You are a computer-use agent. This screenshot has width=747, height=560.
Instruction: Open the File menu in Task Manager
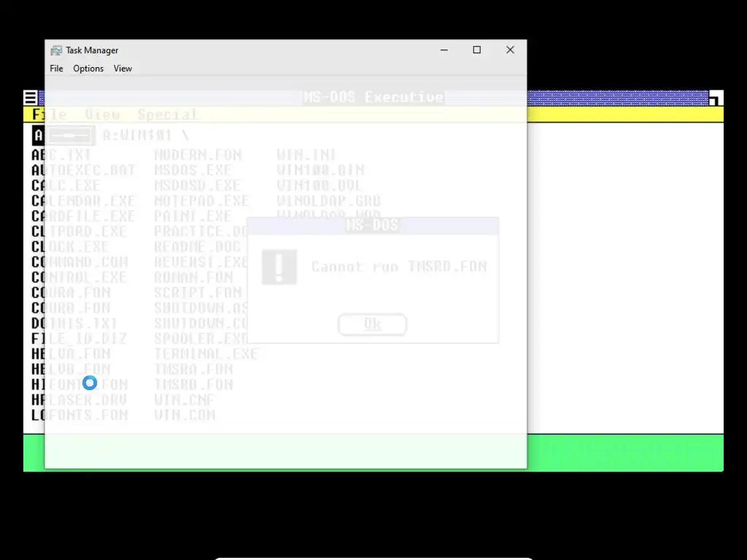56,69
